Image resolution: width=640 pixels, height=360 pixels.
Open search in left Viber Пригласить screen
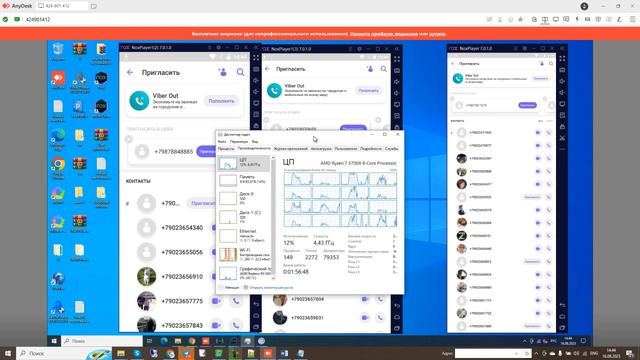240,72
